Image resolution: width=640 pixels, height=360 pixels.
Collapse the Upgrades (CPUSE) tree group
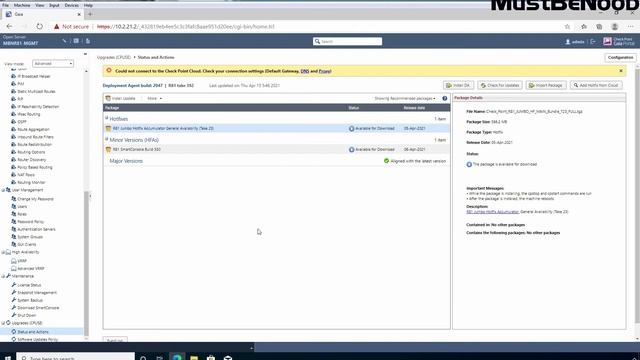coord(3,323)
